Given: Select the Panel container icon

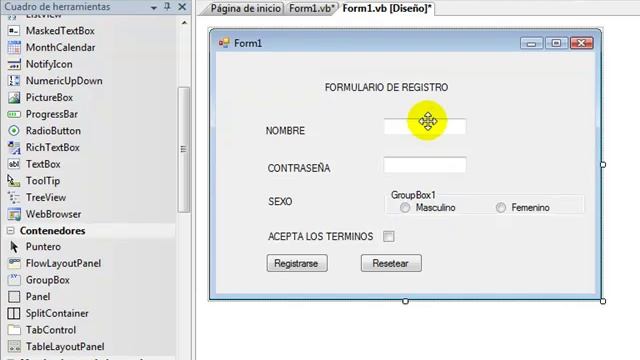Looking at the screenshot, I should [x=14, y=297].
